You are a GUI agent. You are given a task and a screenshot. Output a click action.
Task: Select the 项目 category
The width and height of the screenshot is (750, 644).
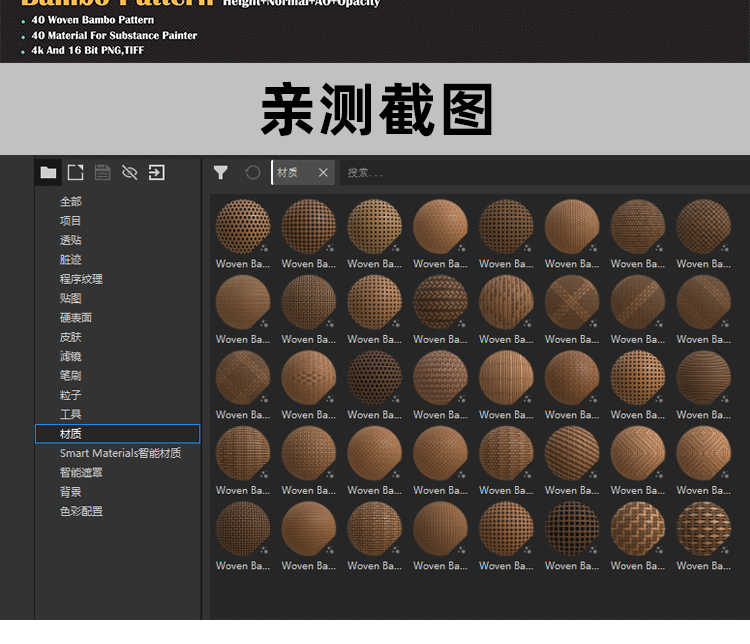tap(71, 221)
